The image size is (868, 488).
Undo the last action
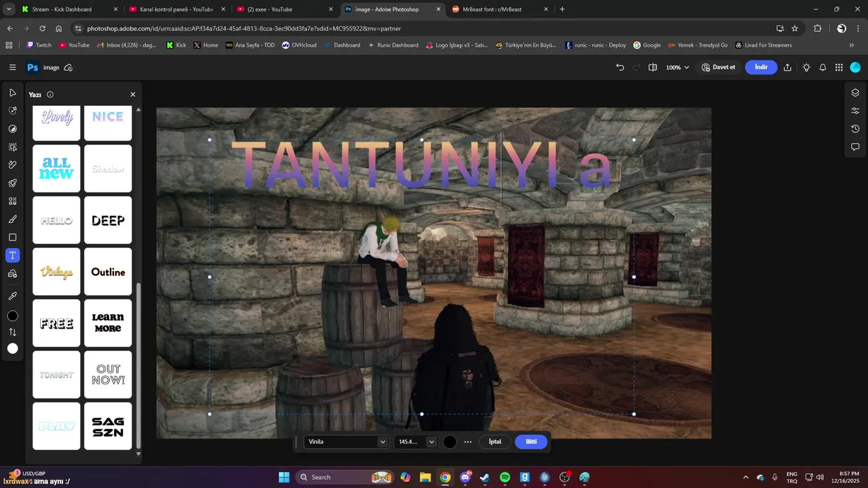pos(620,67)
